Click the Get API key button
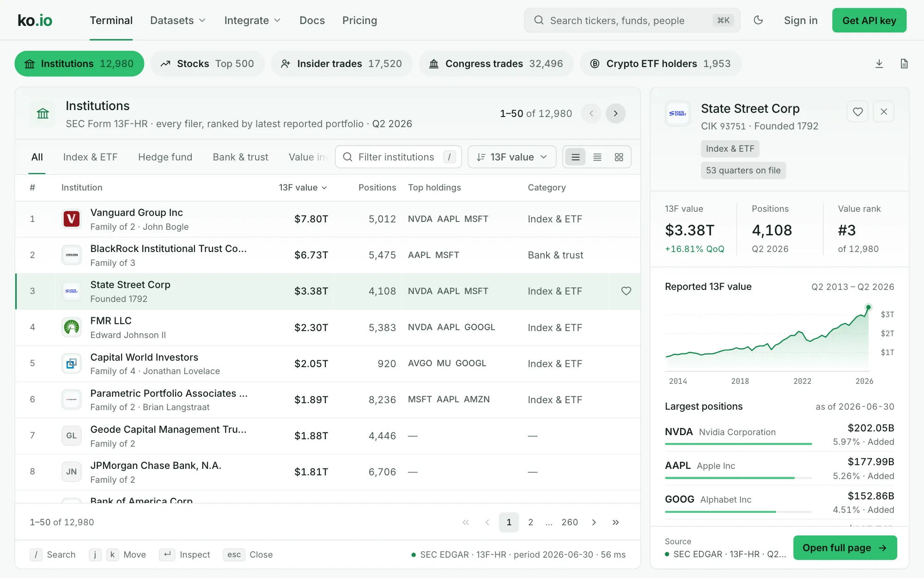The width and height of the screenshot is (924, 578). [869, 20]
